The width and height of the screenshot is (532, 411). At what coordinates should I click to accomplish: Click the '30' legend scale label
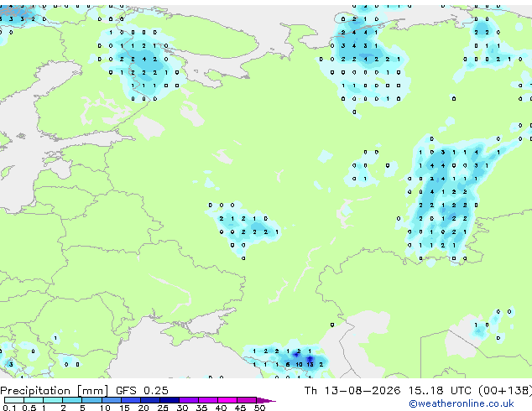click(182, 408)
